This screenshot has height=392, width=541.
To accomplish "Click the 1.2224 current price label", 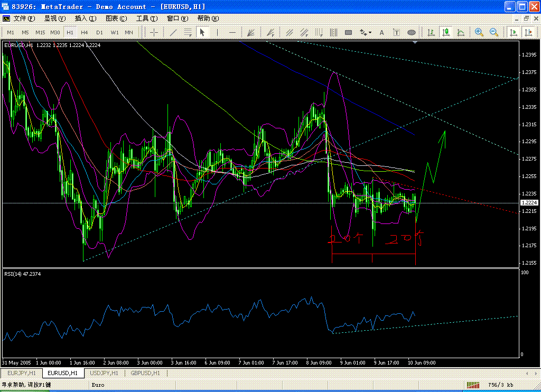I will (x=529, y=202).
